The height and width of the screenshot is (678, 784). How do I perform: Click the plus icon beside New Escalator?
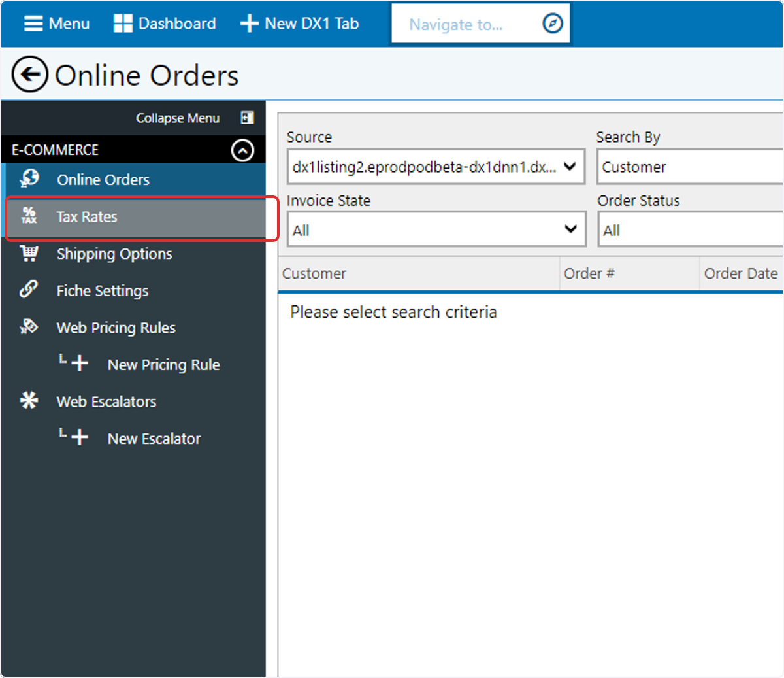pos(79,437)
